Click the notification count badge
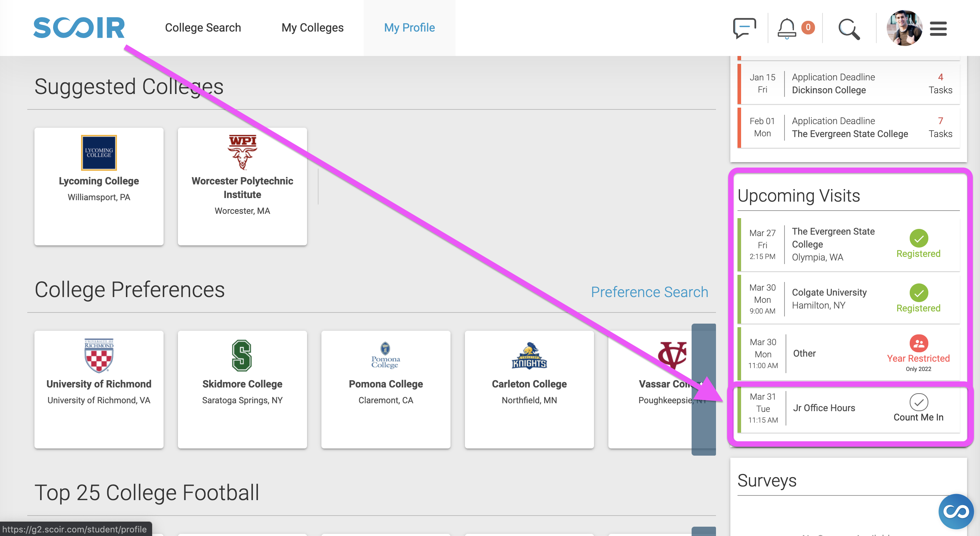Screen dimensions: 980x536 coord(808,27)
